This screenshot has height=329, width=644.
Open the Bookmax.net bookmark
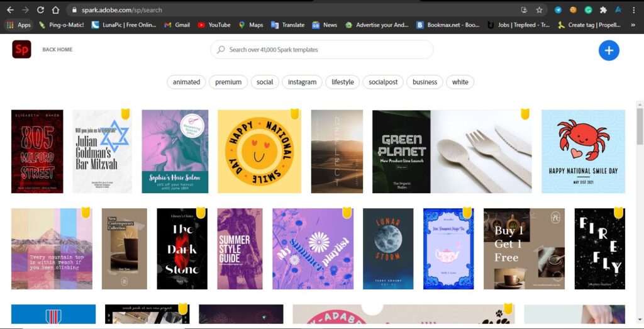(x=448, y=25)
